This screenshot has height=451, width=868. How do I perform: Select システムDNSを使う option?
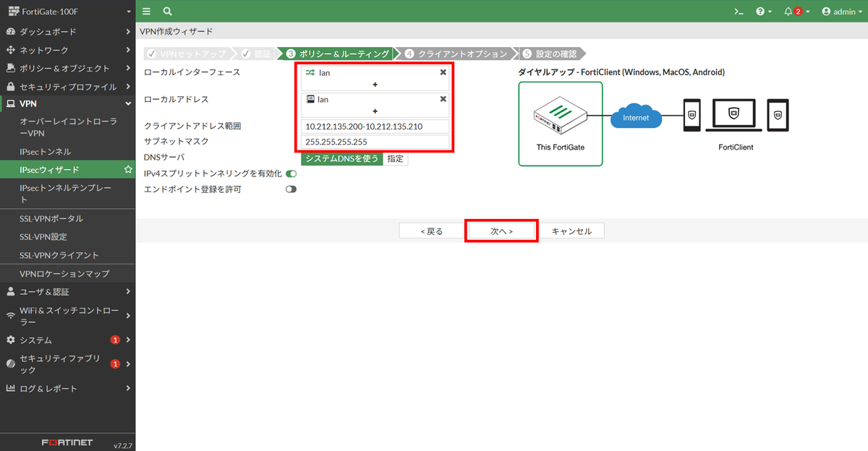click(342, 159)
